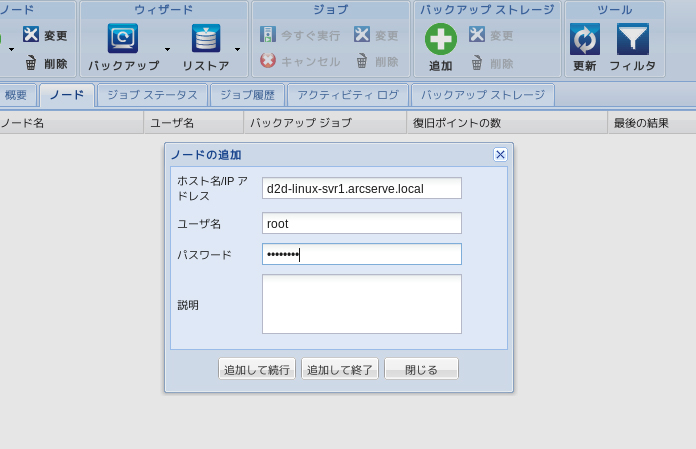Screen dimensions: 696x449
Task: Click the 追加して終了 button
Action: point(340,369)
